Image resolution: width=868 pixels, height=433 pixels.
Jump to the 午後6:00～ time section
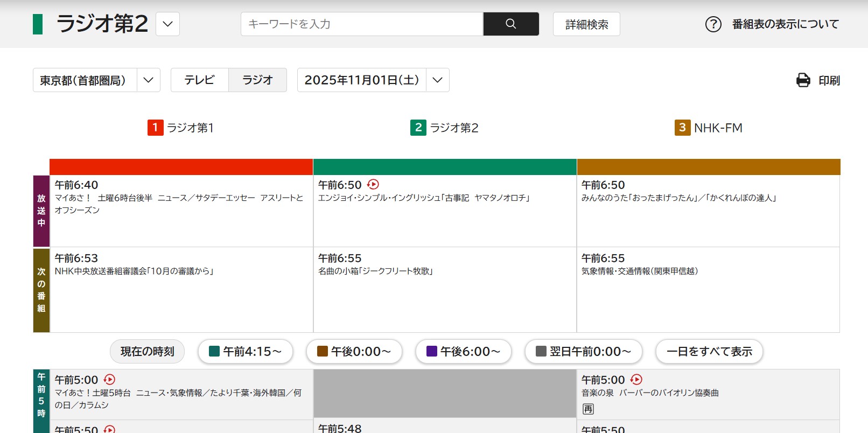pyautogui.click(x=463, y=352)
